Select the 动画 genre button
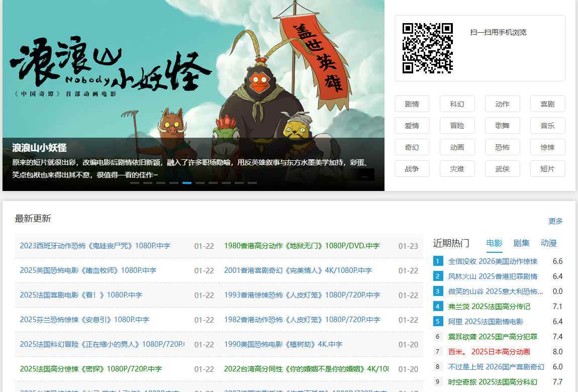The image size is (578, 392). [x=457, y=147]
